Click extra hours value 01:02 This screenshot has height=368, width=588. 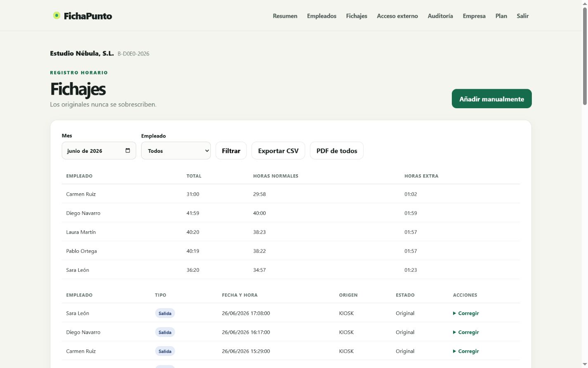tap(411, 194)
